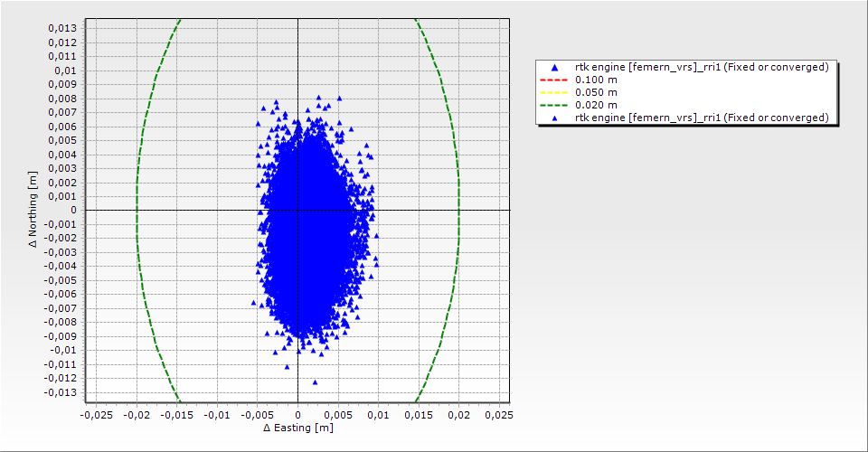
Task: Click the 0.100 m legend label
Action: point(597,80)
